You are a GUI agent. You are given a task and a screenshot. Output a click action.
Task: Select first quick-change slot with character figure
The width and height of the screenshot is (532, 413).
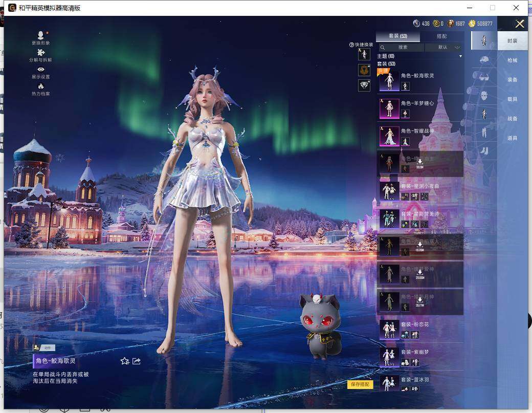(364, 54)
